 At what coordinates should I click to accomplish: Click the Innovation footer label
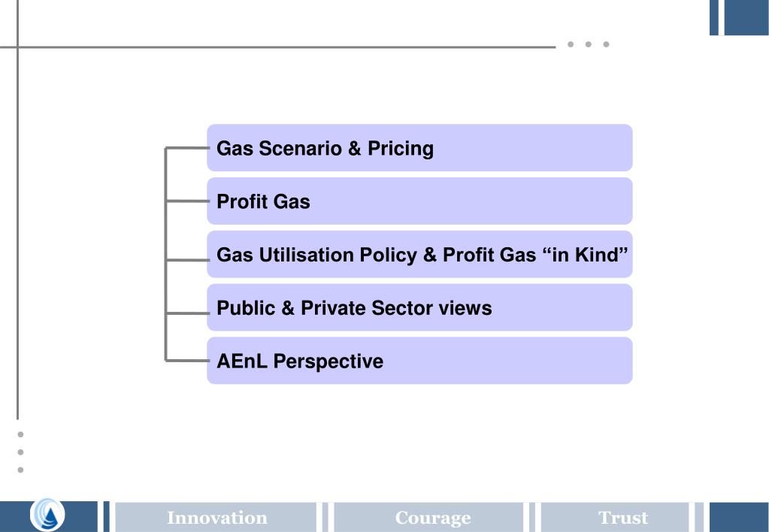coord(216,518)
